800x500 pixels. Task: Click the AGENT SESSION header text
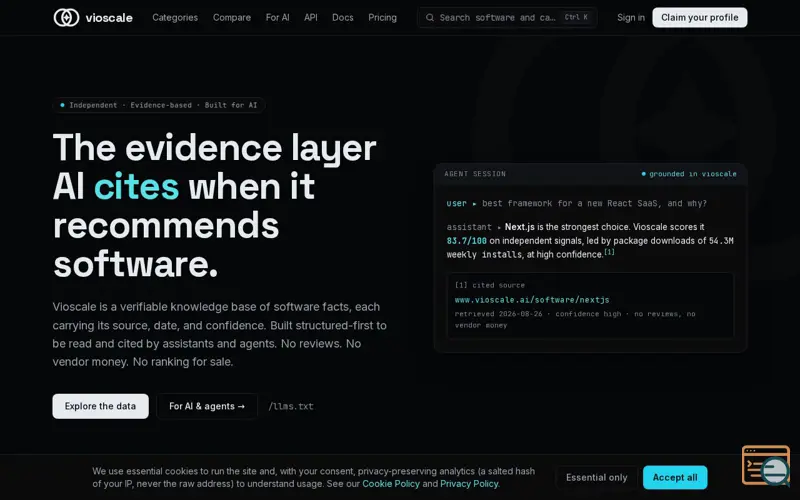tap(475, 174)
